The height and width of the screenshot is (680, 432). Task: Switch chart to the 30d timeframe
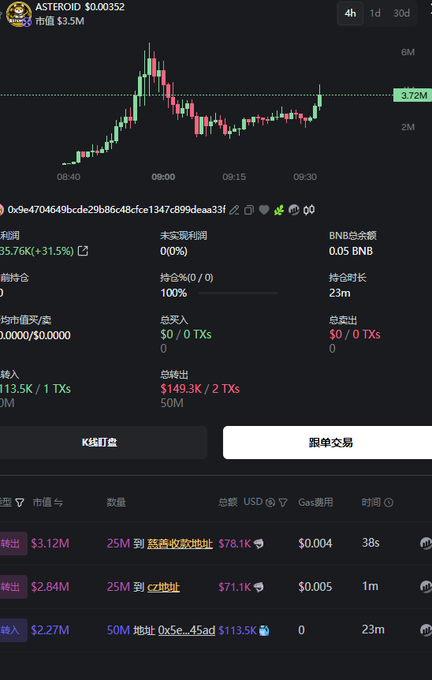point(401,13)
